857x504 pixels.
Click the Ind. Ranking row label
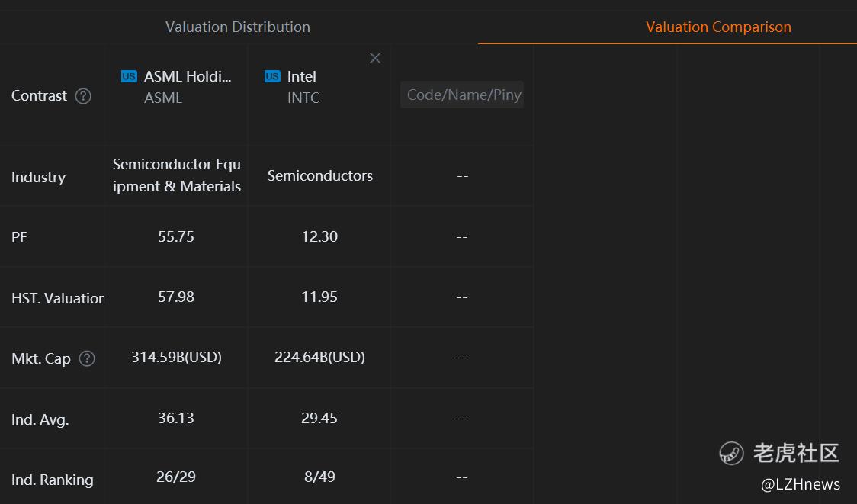point(52,480)
